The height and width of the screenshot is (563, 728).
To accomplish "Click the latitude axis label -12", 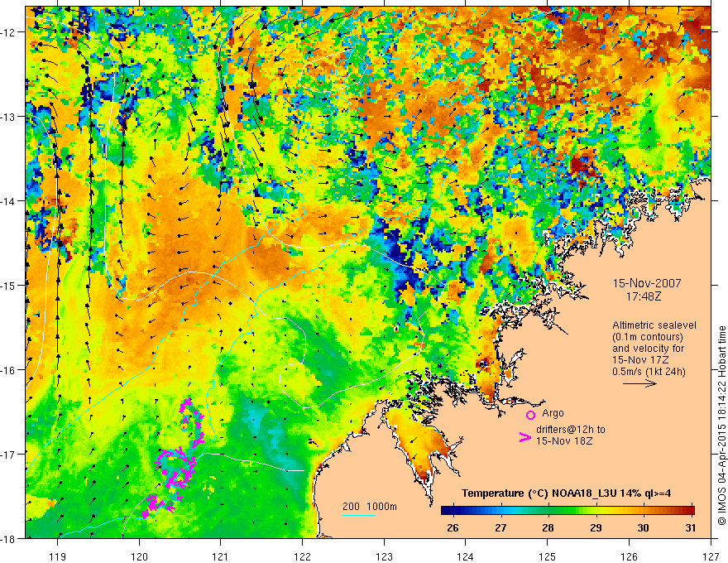I will click(9, 32).
